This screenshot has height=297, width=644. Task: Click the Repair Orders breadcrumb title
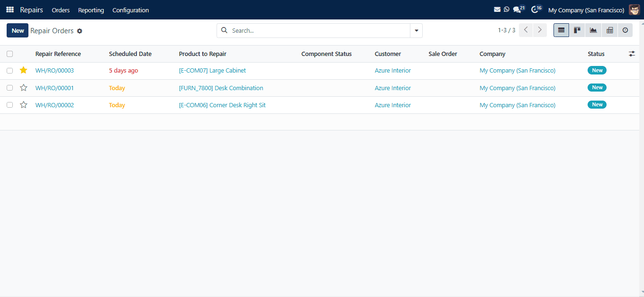pos(52,31)
